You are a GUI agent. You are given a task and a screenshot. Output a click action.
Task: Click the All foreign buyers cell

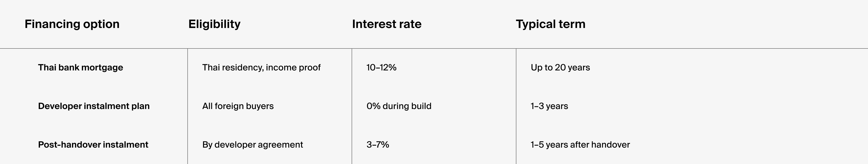(x=238, y=106)
